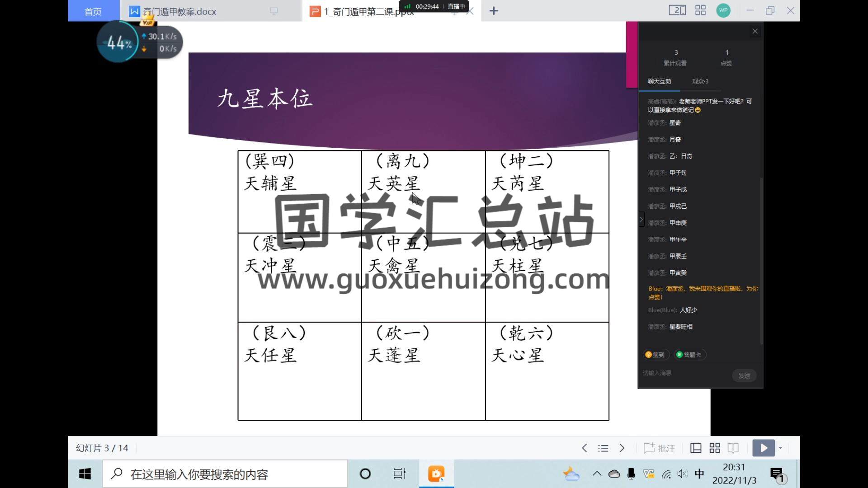Add a new tab with plus icon
The height and width of the screenshot is (488, 868).
tap(494, 11)
